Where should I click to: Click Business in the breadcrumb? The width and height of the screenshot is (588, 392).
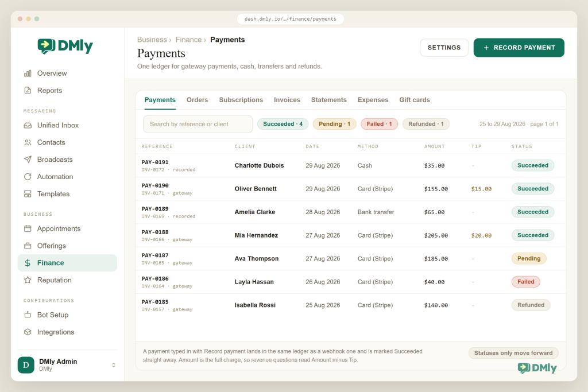tap(152, 40)
